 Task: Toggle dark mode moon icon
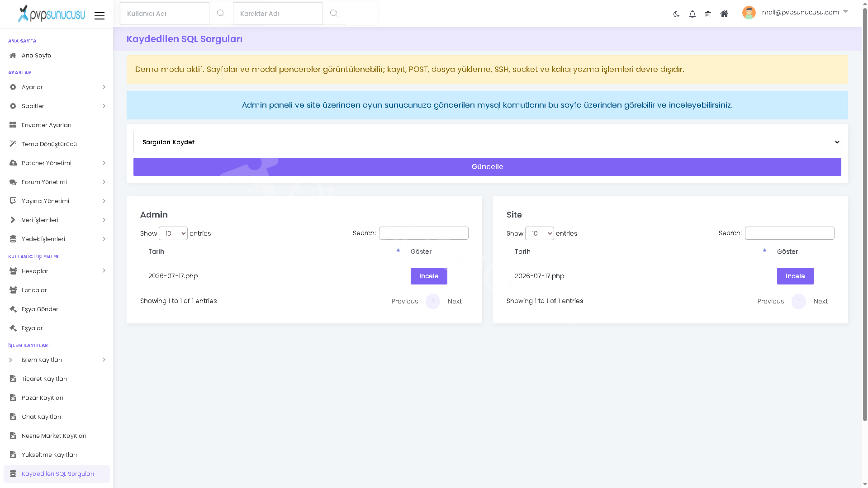tap(676, 14)
